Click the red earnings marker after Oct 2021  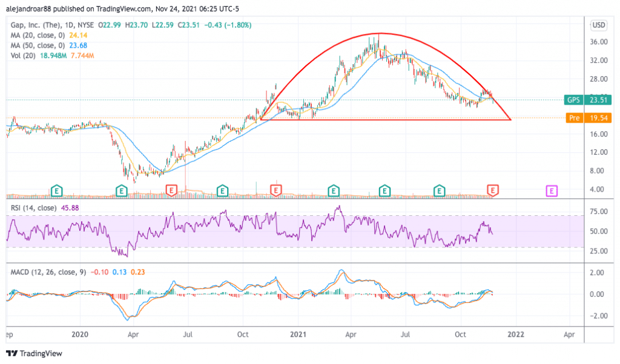pos(493,191)
